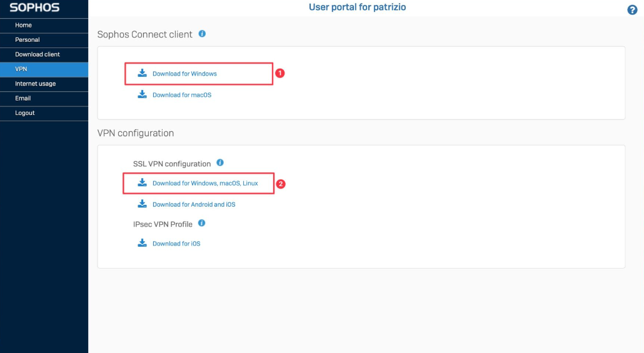
Task: Click download arrow icon for macOS client
Action: click(x=142, y=94)
